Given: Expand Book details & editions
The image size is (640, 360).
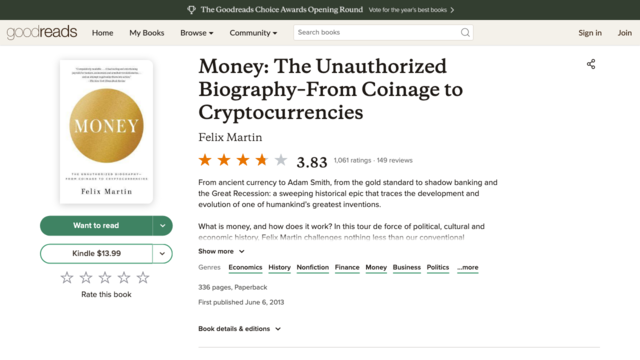Looking at the screenshot, I should click(240, 329).
